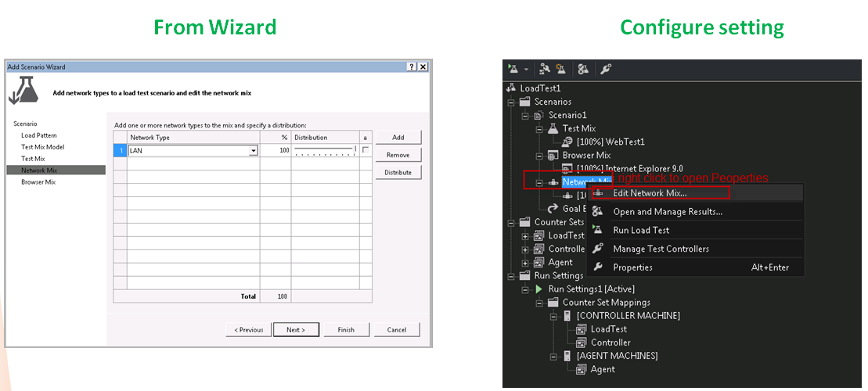The height and width of the screenshot is (391, 868).
Task: Click the green Run Settings1 arrow icon
Action: point(539,289)
